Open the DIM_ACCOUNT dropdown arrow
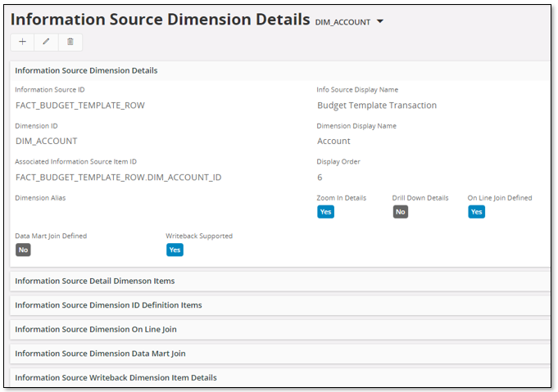Image resolution: width=558 pixels, height=392 pixels. (x=380, y=22)
